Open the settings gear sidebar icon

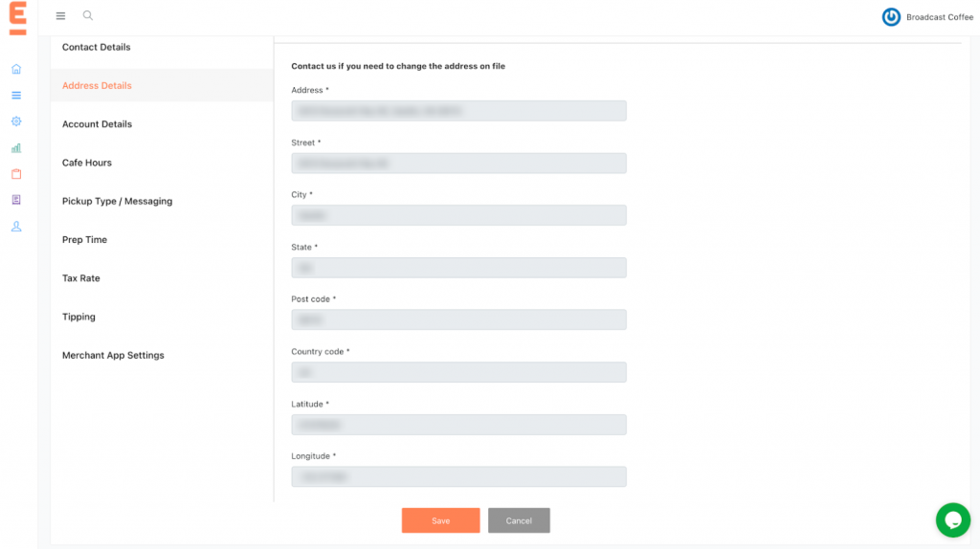(16, 121)
